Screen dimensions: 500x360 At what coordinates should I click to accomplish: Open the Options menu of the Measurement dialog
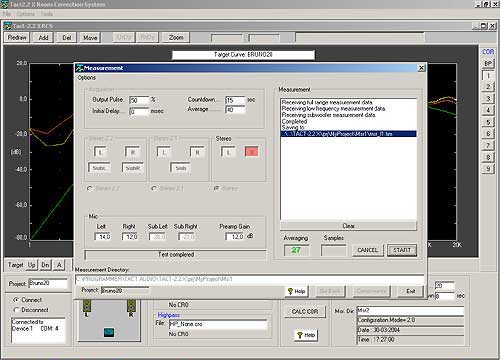coord(87,78)
